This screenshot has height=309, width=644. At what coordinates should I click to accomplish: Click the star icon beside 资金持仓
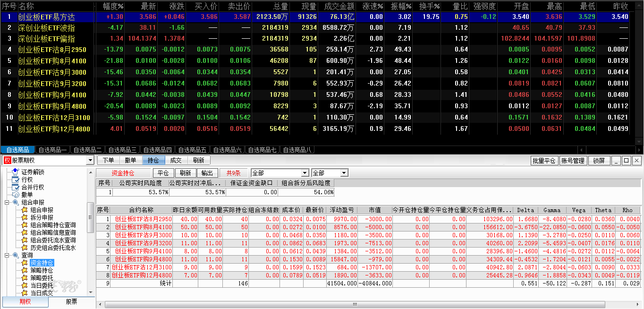[x=25, y=263]
